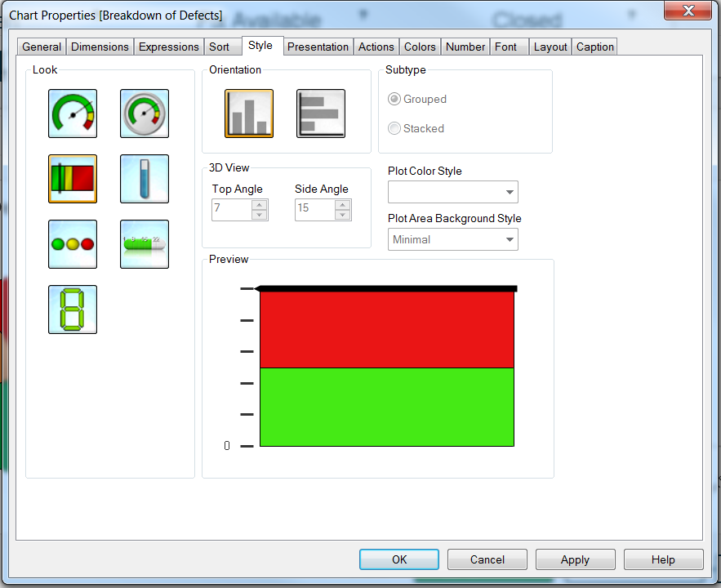The width and height of the screenshot is (721, 588).
Task: Decrease the Top Angle value
Action: (x=260, y=215)
